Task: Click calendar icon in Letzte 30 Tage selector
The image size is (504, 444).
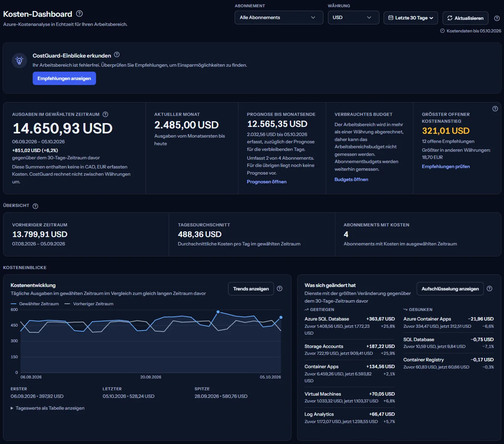Action: click(x=390, y=18)
